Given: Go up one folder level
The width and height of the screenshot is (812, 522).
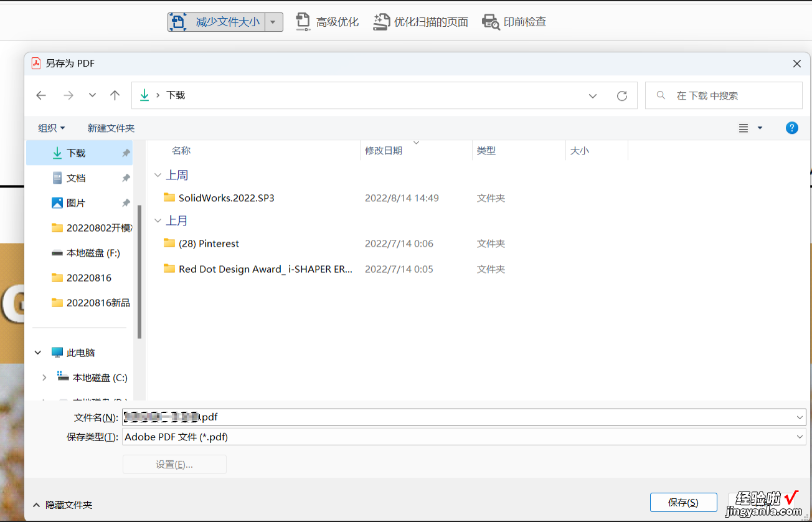Looking at the screenshot, I should [115, 95].
